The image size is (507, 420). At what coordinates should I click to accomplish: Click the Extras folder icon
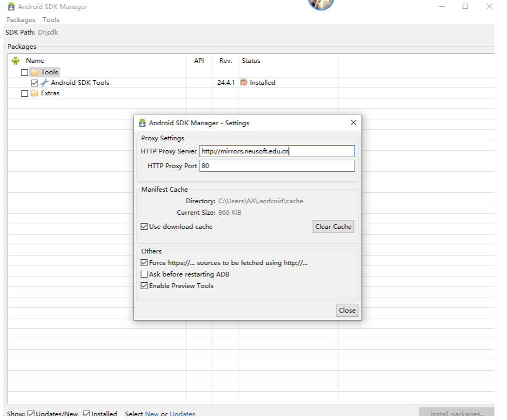[x=35, y=93]
